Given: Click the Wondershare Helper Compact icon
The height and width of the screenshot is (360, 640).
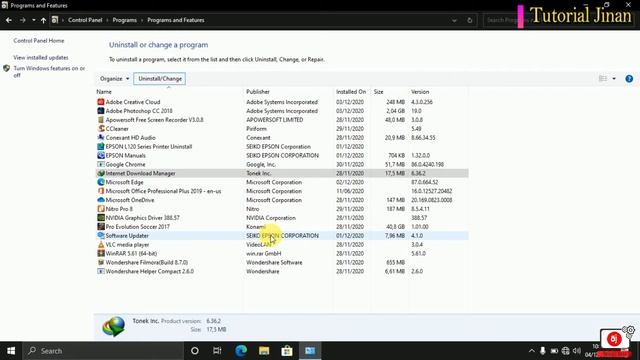Looking at the screenshot, I should (x=101, y=271).
